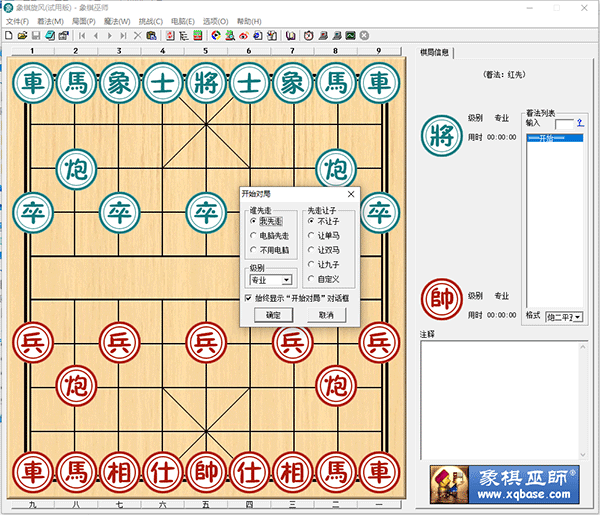Open the 挑战(C) menu

(151, 21)
